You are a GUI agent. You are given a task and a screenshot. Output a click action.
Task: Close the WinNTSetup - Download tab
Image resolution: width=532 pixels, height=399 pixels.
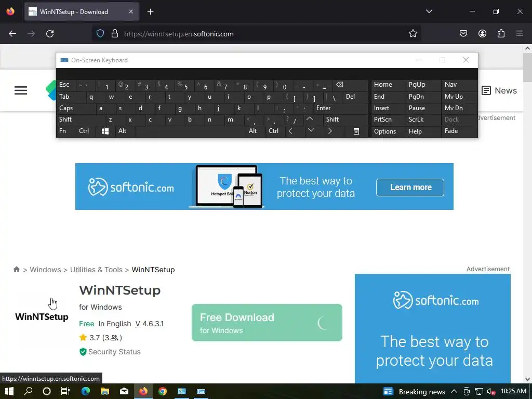point(131,11)
